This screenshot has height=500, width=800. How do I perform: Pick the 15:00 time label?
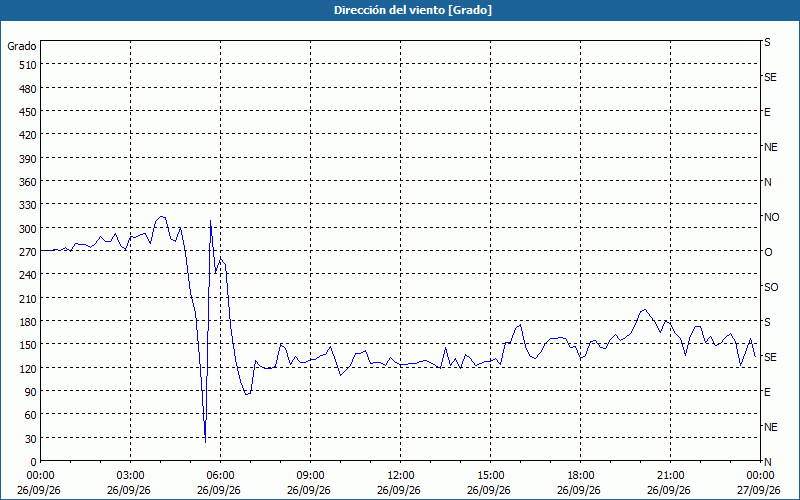[490, 476]
